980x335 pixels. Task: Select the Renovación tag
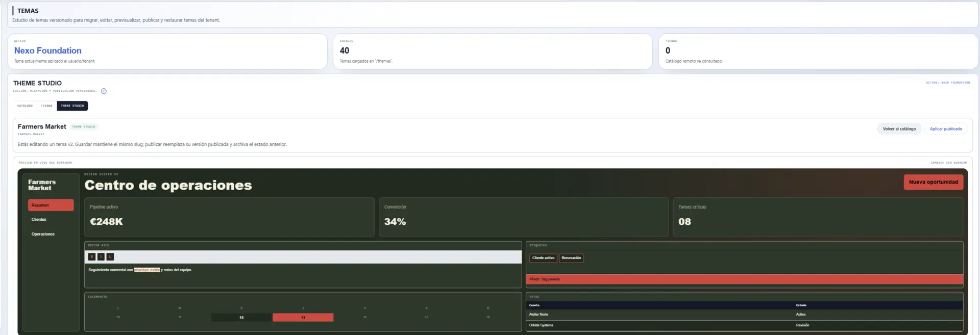[x=571, y=258]
